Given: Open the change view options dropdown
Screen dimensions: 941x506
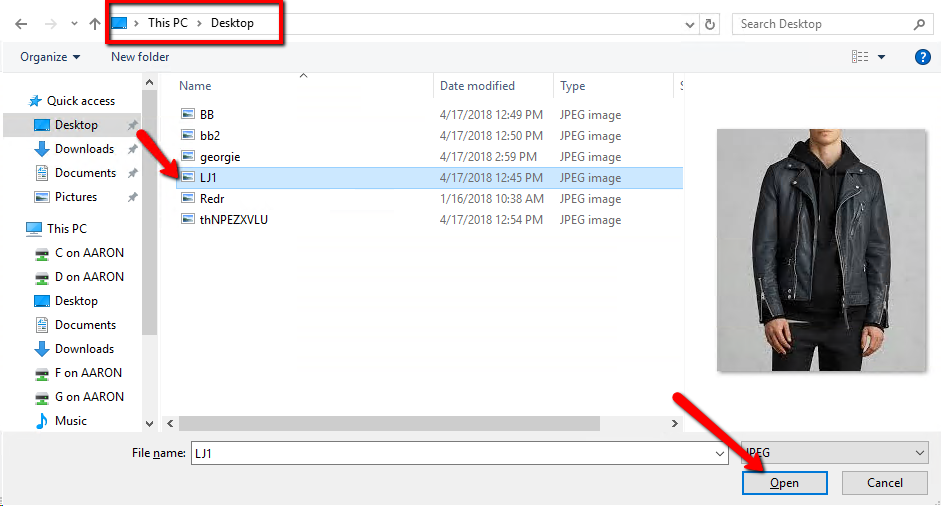Looking at the screenshot, I should 881,57.
